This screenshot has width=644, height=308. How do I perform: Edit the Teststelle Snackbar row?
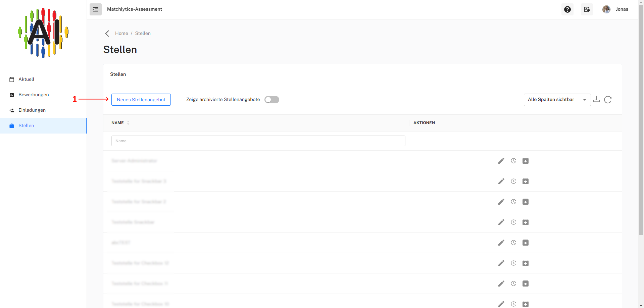tap(501, 222)
